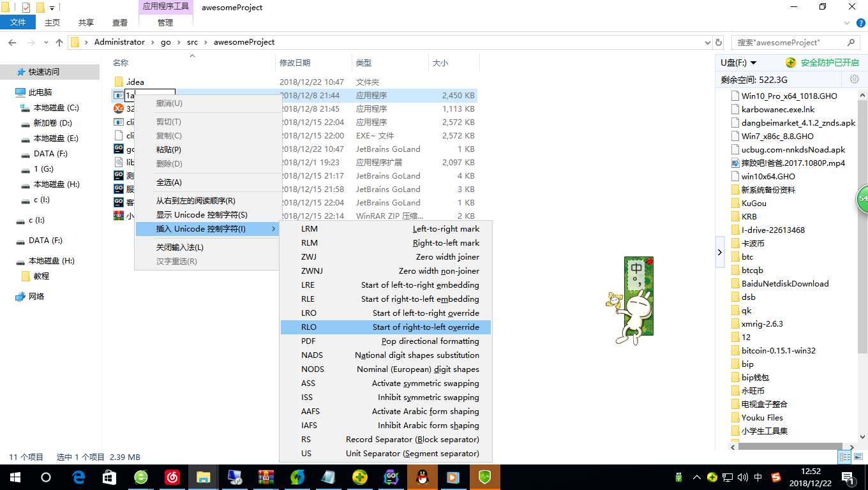Open address bar history dropdown
868x490 pixels.
click(x=707, y=43)
